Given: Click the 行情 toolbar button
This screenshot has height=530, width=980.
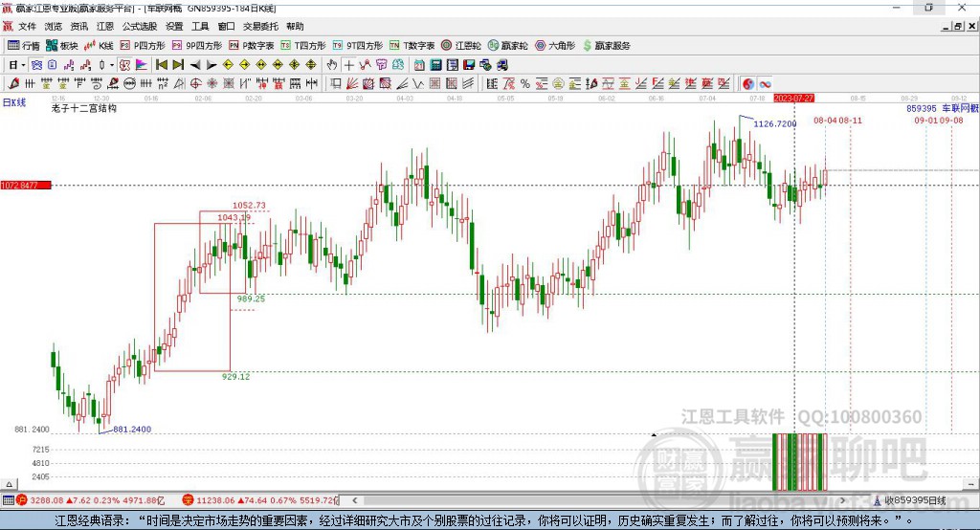Looking at the screenshot, I should [24, 46].
